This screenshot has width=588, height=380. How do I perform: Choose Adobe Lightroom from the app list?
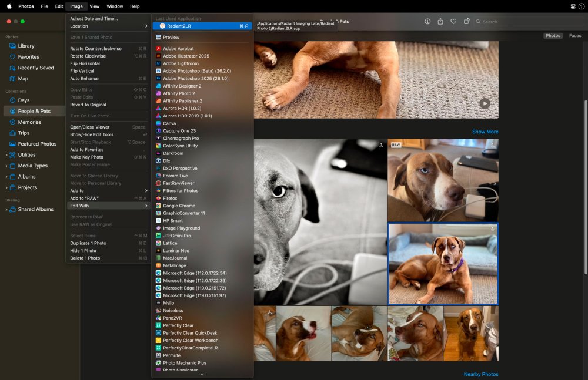(181, 63)
